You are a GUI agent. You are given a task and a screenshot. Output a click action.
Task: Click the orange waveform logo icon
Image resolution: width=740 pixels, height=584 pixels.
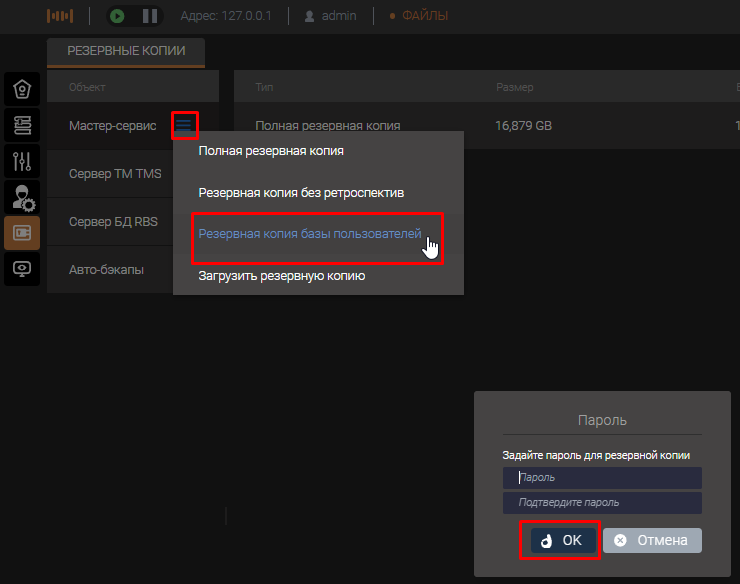[61, 16]
